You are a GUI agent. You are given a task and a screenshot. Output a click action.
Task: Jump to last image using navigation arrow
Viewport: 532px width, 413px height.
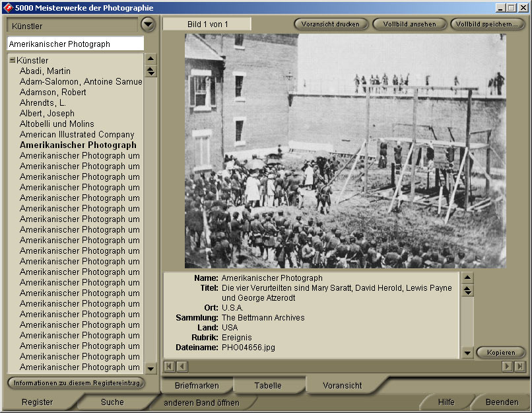tap(519, 366)
